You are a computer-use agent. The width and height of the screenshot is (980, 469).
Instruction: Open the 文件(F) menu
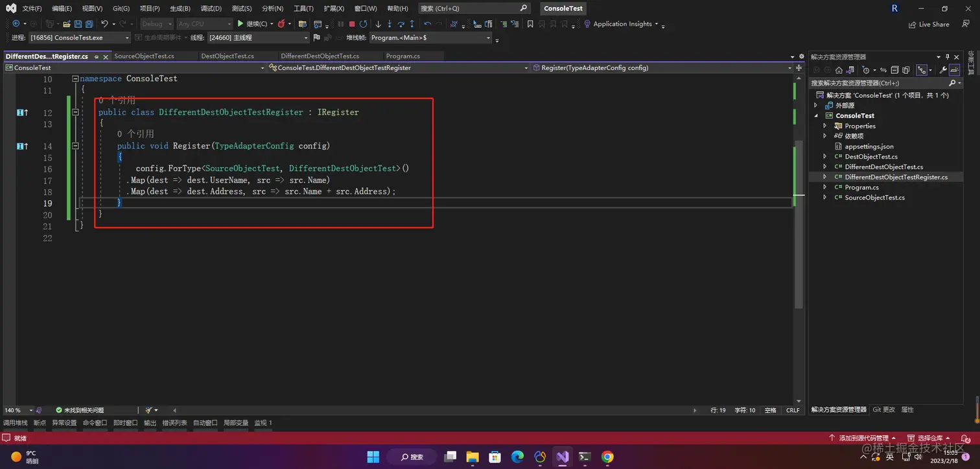click(x=32, y=8)
